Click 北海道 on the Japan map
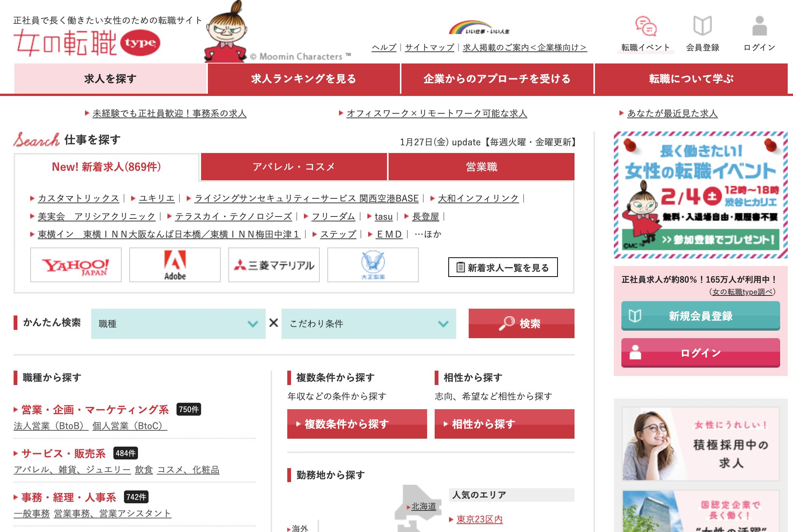 (423, 506)
